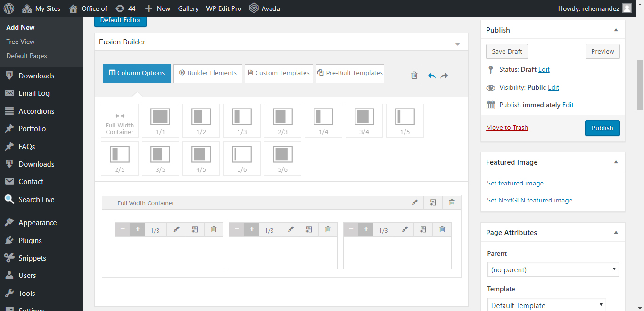644x311 pixels.
Task: Collapse the Featured Image box
Action: click(x=616, y=162)
